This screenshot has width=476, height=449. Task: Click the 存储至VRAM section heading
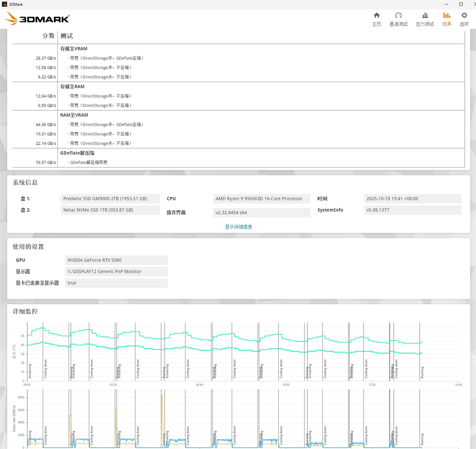click(x=74, y=49)
